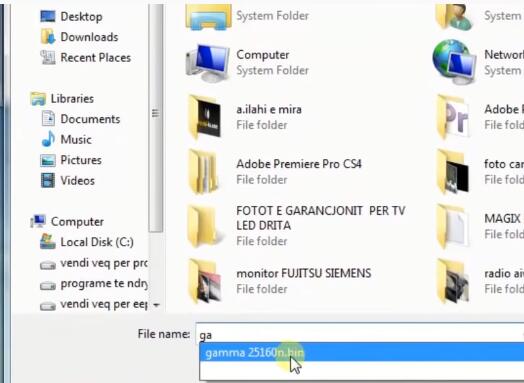
Task: Select the 'a.ilahi e mira' folder name
Action: coord(269,109)
